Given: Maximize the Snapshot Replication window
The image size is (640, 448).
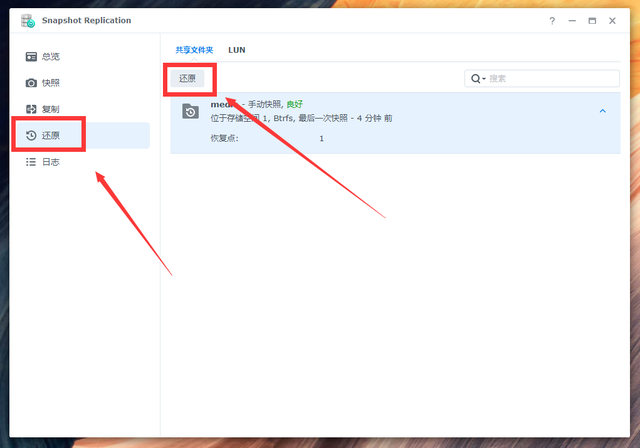Looking at the screenshot, I should tap(592, 21).
